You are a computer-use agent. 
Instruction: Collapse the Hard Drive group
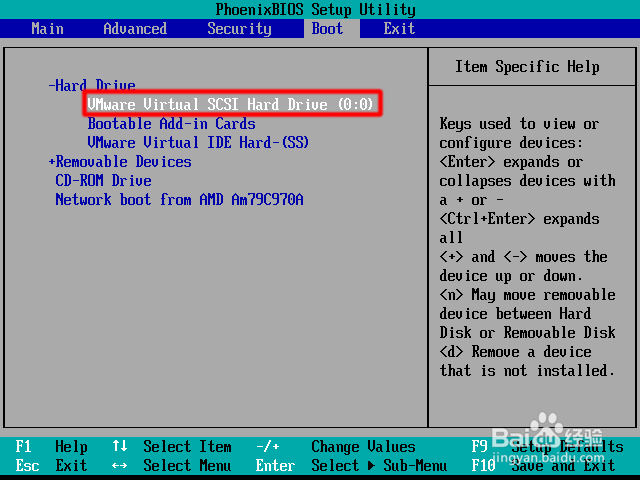[x=92, y=85]
